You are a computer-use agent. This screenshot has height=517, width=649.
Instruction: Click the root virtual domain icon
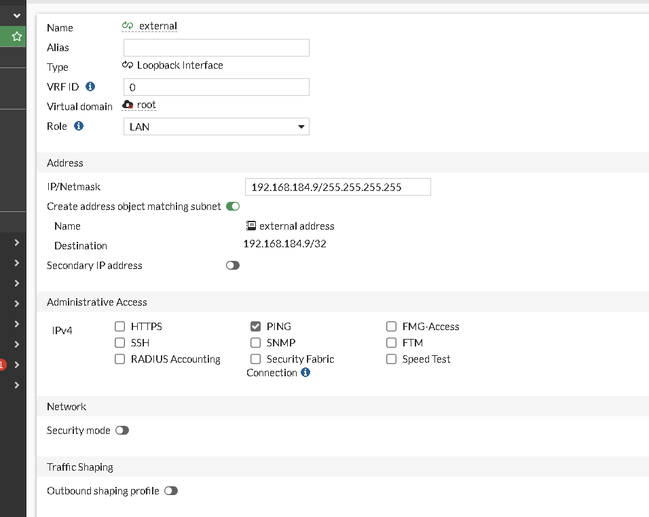[128, 105]
